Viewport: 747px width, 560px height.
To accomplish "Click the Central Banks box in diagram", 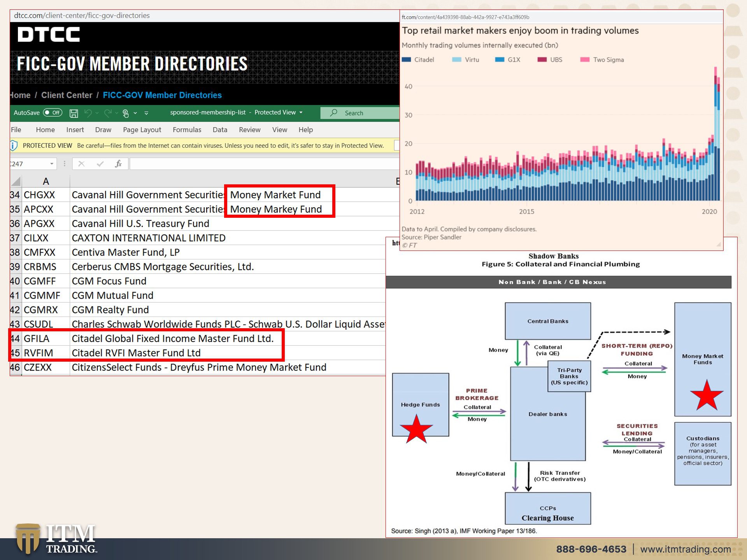I will point(548,321).
